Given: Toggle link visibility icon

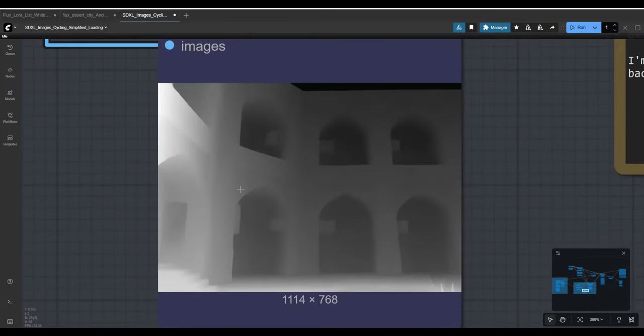Looking at the screenshot, I should click(x=631, y=319).
